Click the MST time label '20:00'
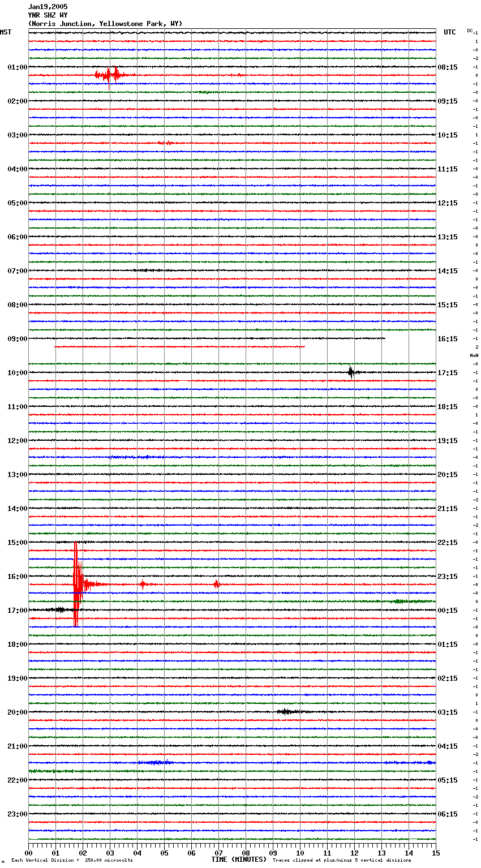This screenshot has height=868, width=481. click(x=18, y=712)
